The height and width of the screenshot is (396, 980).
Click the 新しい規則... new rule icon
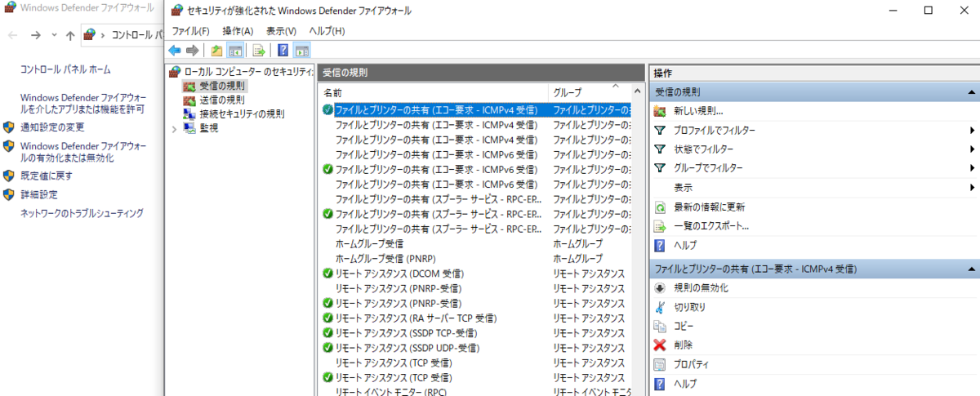pyautogui.click(x=660, y=111)
